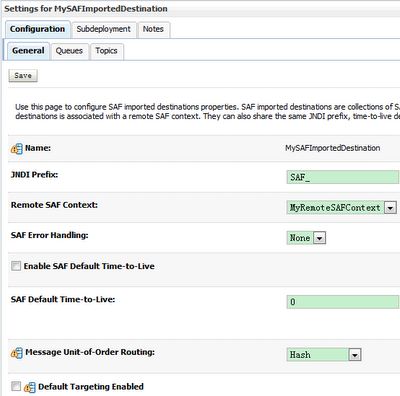Select the Configuration tab

[37, 29]
